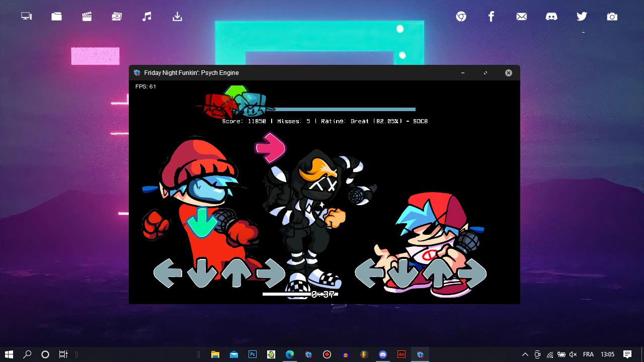Open Microsoft Edge from the taskbar
Image resolution: width=644 pixels, height=362 pixels.
289,354
